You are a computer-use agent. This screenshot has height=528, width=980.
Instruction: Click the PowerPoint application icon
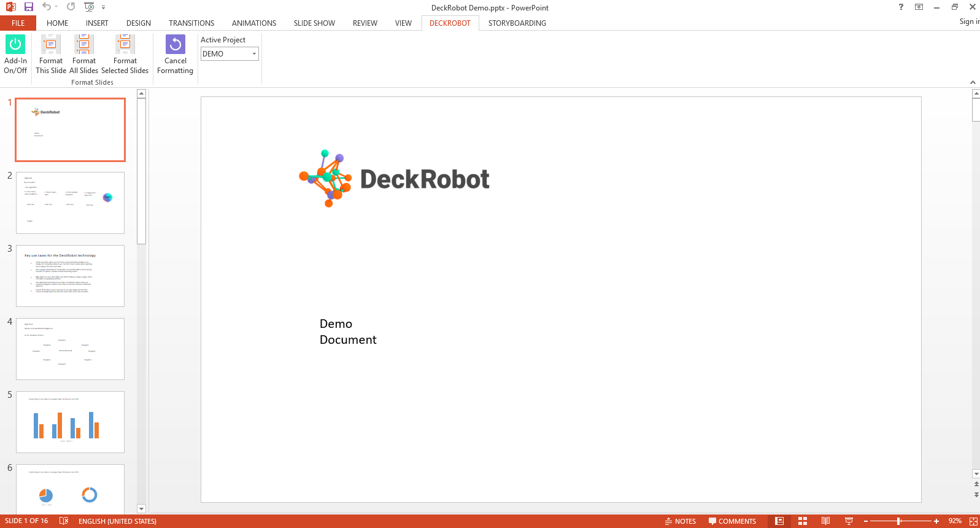click(10, 7)
